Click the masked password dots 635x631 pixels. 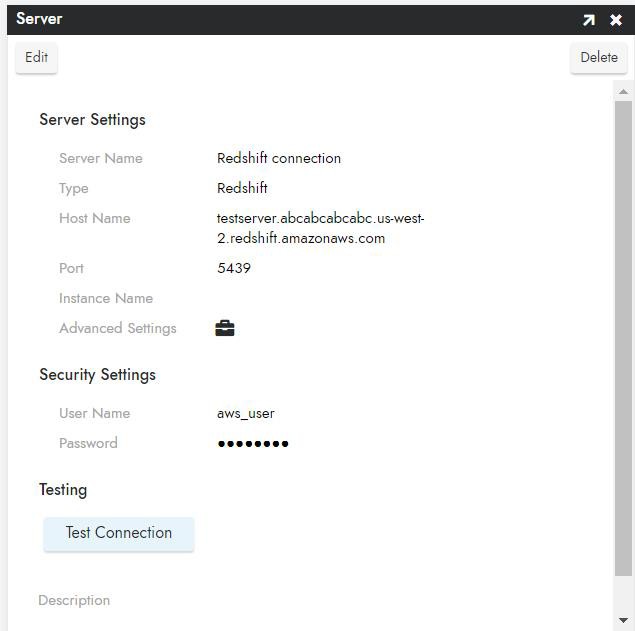[x=253, y=444]
